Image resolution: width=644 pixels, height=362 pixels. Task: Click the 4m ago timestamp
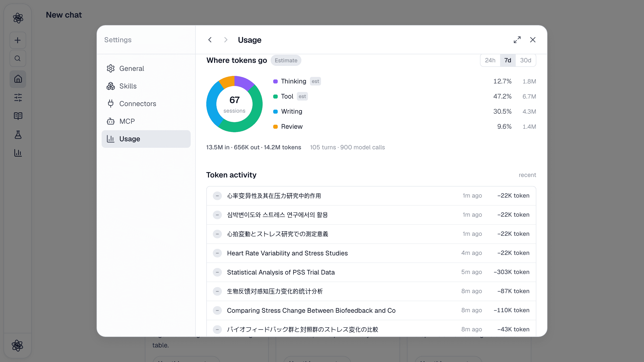[x=471, y=253]
